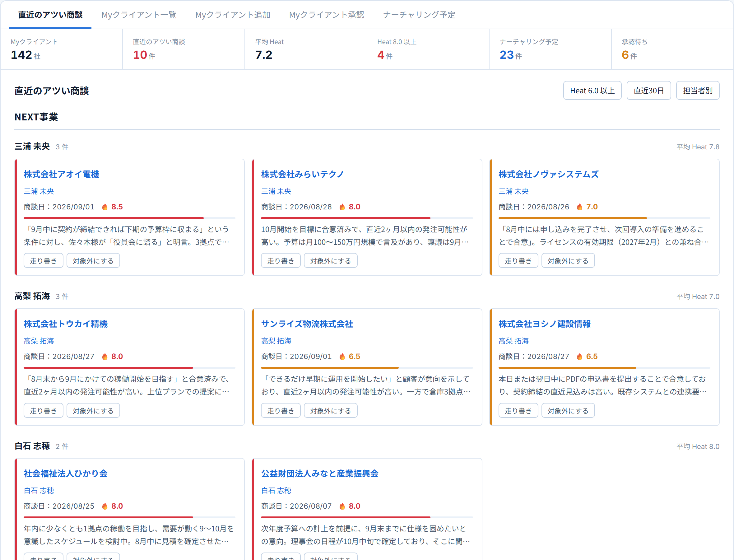Click 白石 志穂 owner link on ひかり会 card
The height and width of the screenshot is (560, 734).
pyautogui.click(x=39, y=491)
